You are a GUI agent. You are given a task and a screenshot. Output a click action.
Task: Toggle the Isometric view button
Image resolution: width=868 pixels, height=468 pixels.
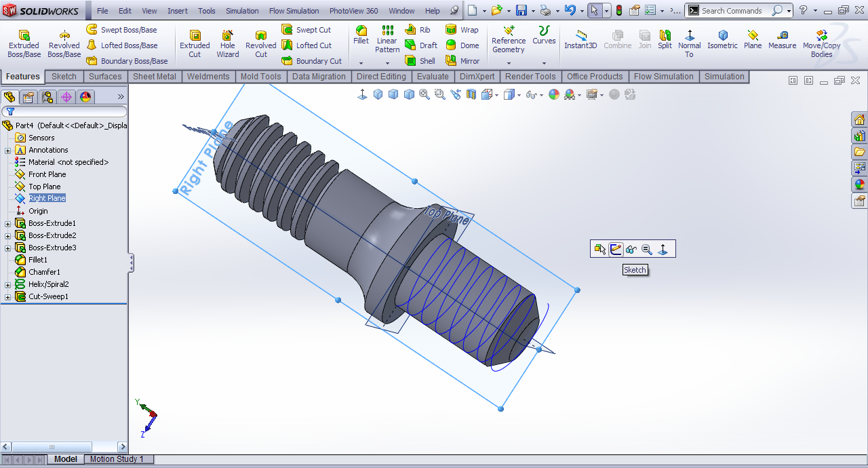pos(722,39)
